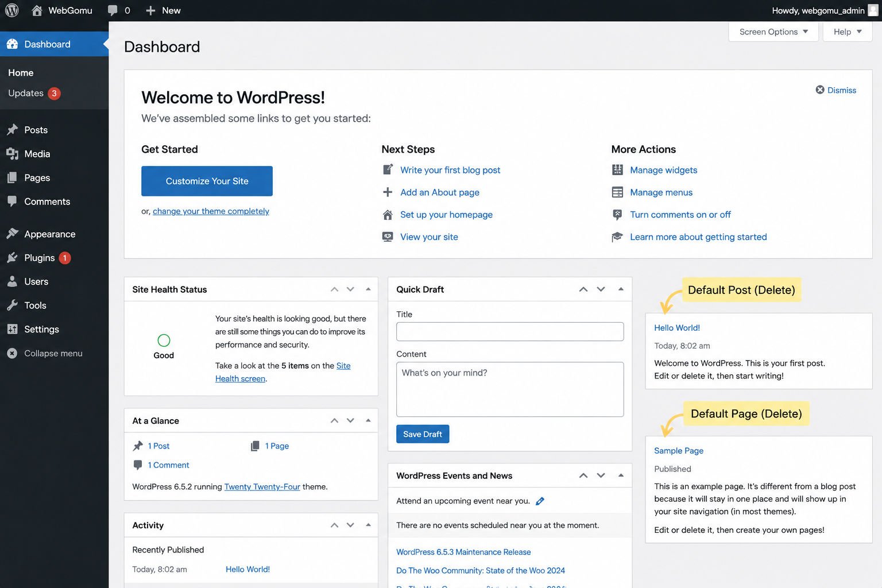
Task: Click the plus icon beside New
Action: click(150, 10)
